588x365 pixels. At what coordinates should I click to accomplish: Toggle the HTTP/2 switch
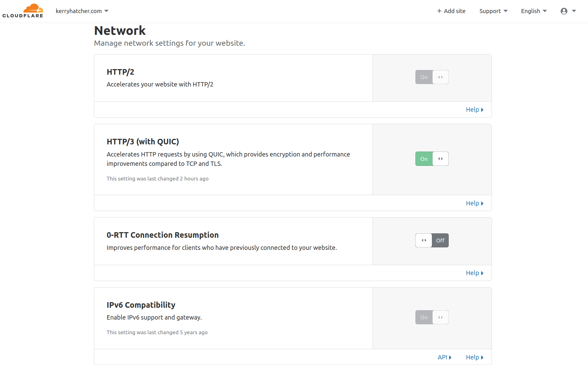click(x=432, y=77)
